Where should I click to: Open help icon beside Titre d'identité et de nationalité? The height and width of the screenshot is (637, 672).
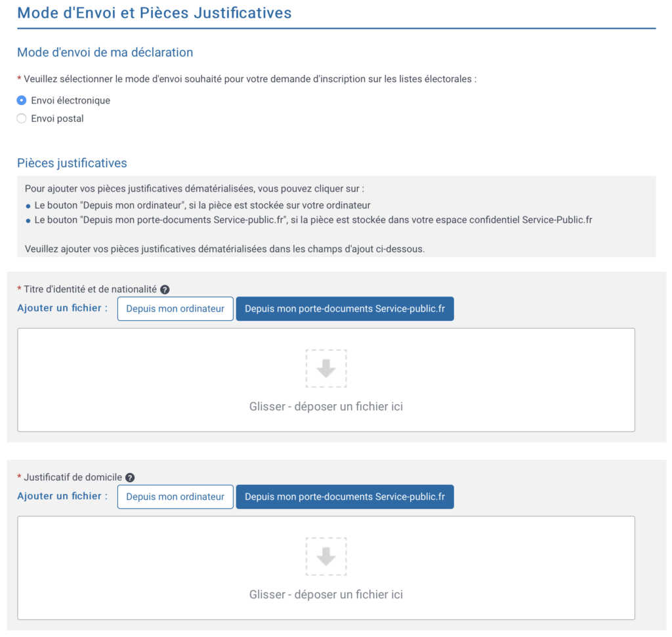click(x=165, y=289)
